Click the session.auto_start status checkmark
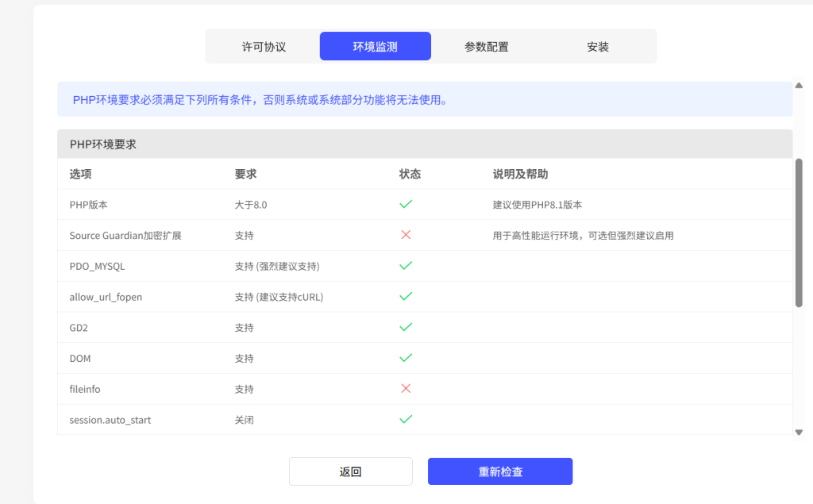This screenshot has height=504, width=813. coord(406,419)
